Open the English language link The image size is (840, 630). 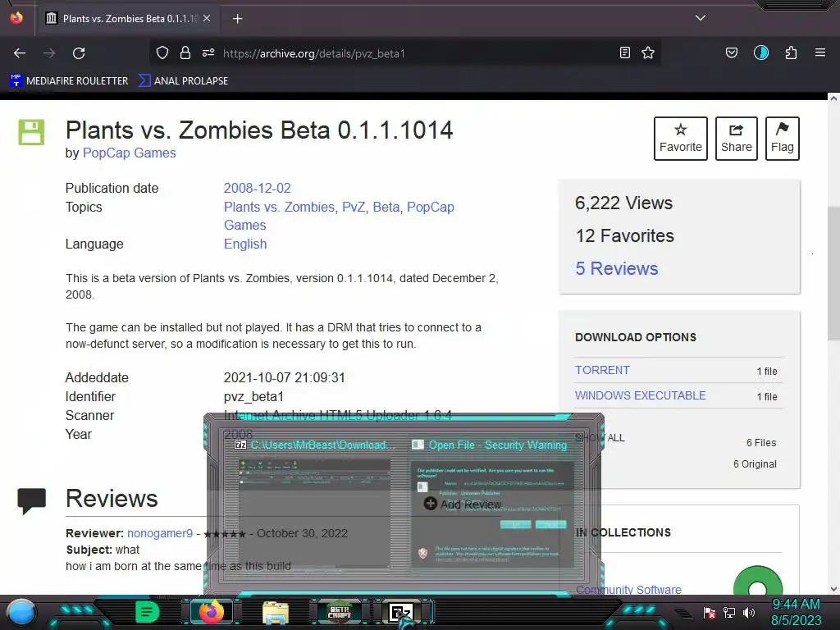click(245, 244)
